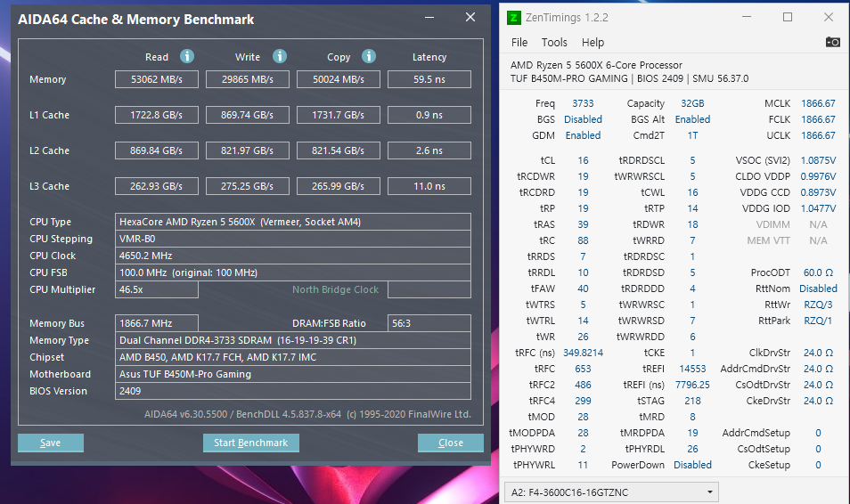Open the File menu in ZenTimings

pyautogui.click(x=519, y=42)
